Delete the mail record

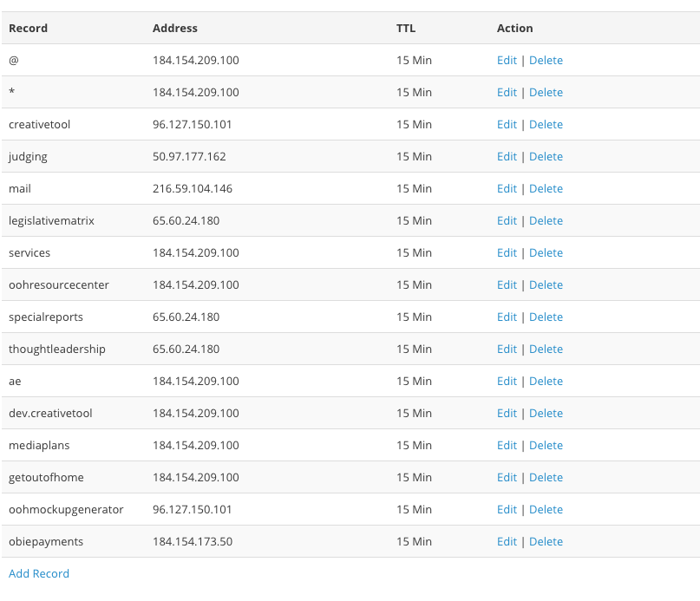pos(546,189)
